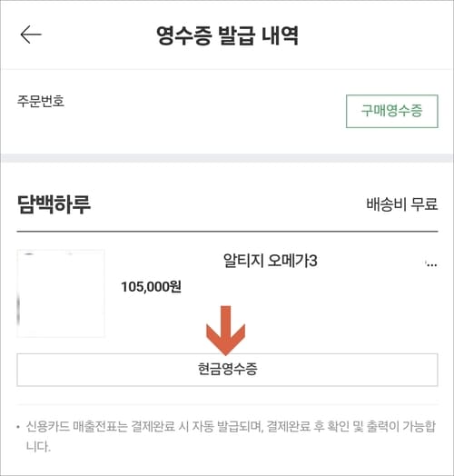The width and height of the screenshot is (454, 476).
Task: Tap the 현금영수증 cash receipt button
Action: (227, 370)
